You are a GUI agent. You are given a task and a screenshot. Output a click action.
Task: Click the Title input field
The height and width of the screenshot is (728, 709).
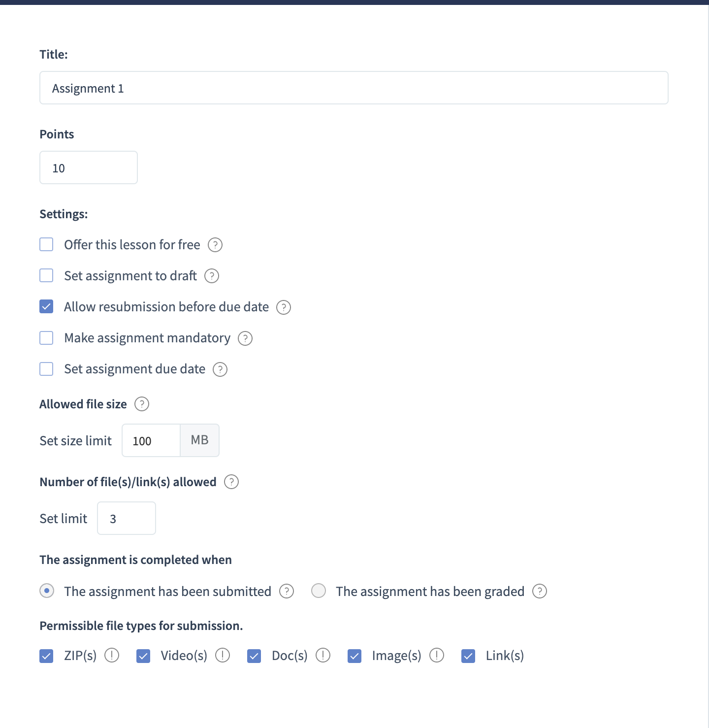tap(354, 88)
